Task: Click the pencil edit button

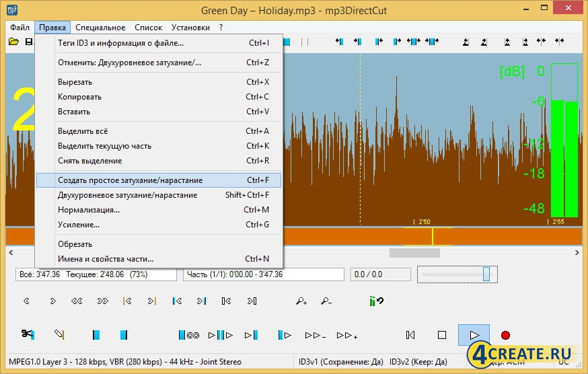Action: (x=59, y=334)
